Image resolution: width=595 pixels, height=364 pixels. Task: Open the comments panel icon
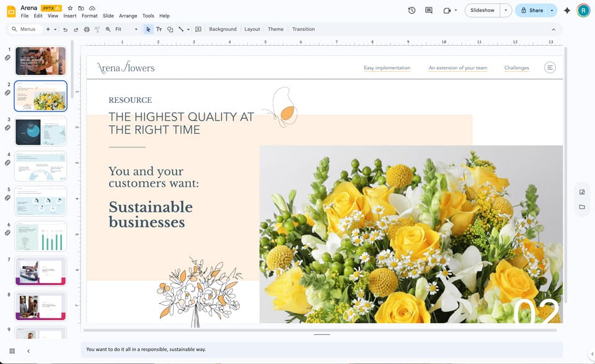click(429, 11)
